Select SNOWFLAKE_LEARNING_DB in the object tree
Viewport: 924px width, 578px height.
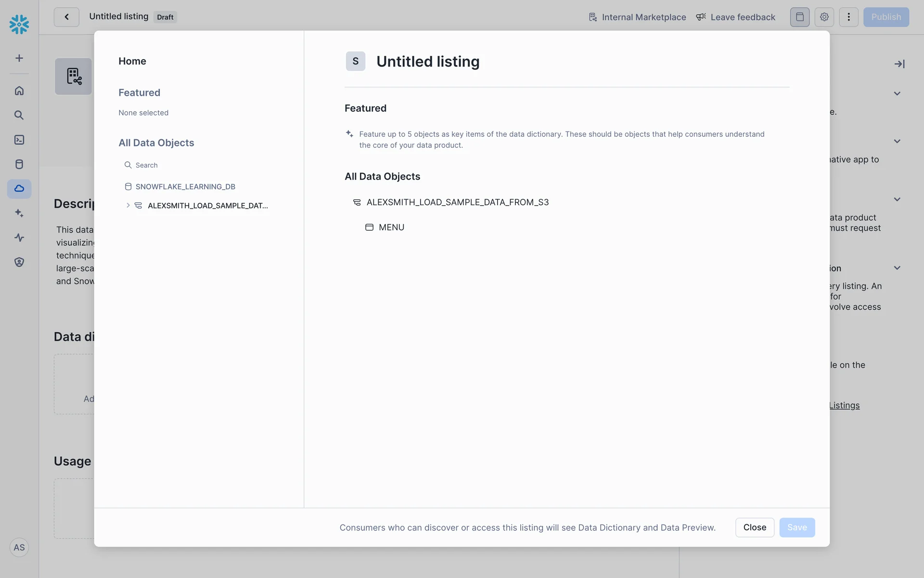(x=185, y=187)
